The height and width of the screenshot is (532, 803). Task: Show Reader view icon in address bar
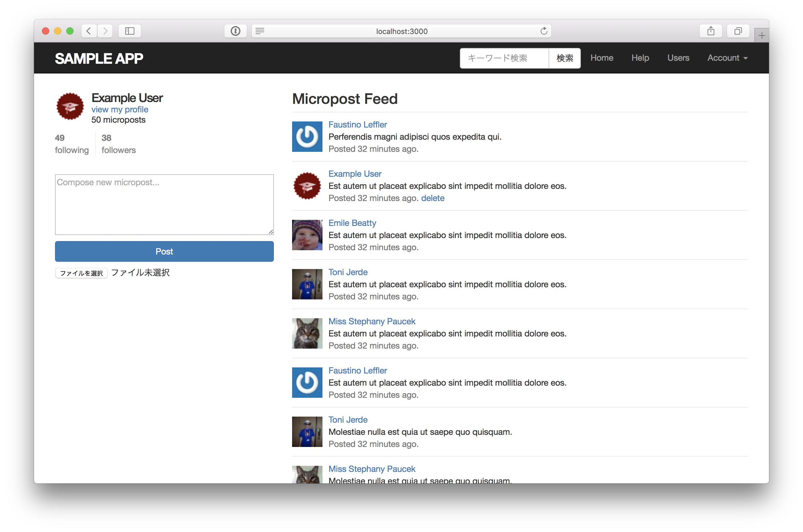[260, 31]
